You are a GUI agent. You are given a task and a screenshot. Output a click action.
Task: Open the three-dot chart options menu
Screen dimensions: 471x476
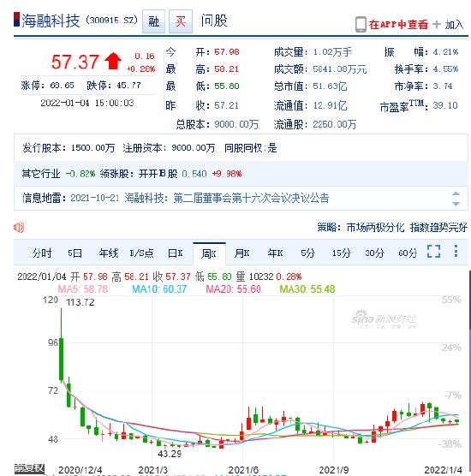[x=456, y=251]
